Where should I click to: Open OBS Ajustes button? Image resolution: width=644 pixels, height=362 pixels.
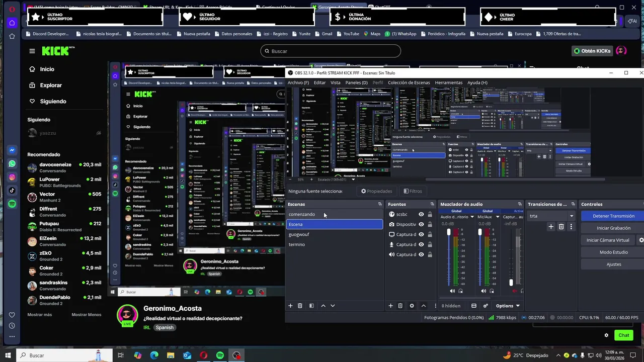click(x=613, y=264)
